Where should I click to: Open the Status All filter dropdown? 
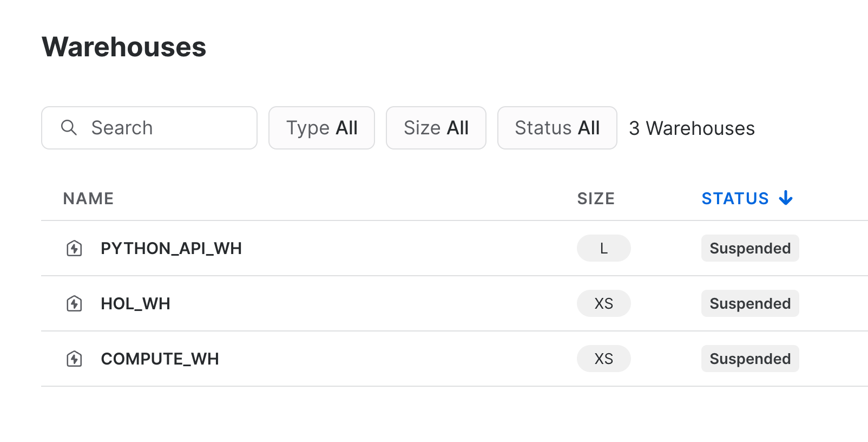[x=557, y=128]
